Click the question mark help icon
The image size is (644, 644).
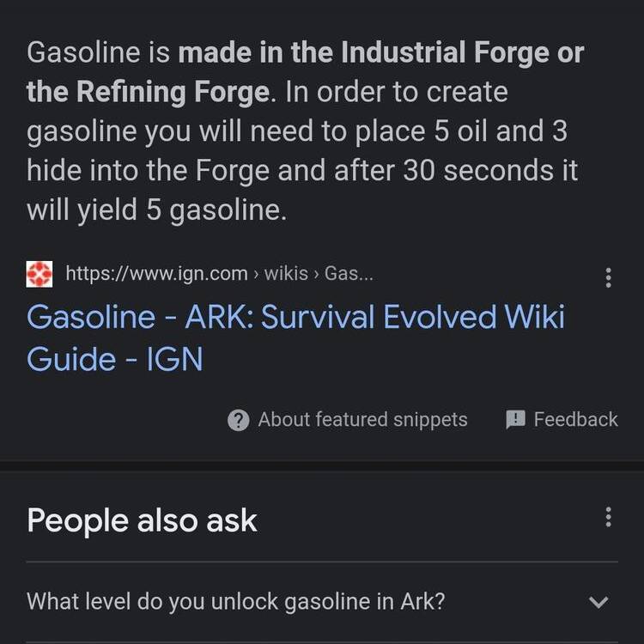pyautogui.click(x=239, y=420)
